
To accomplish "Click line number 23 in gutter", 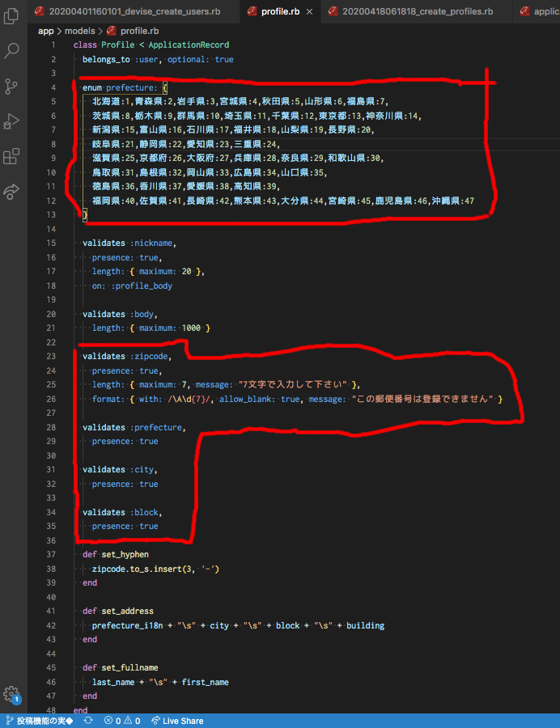I will (x=51, y=356).
